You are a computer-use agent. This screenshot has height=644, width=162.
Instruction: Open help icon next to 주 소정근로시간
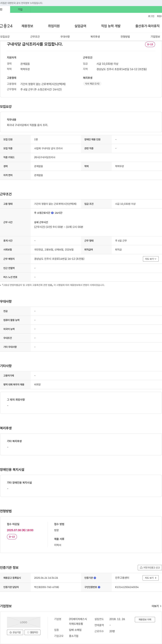point(52,213)
